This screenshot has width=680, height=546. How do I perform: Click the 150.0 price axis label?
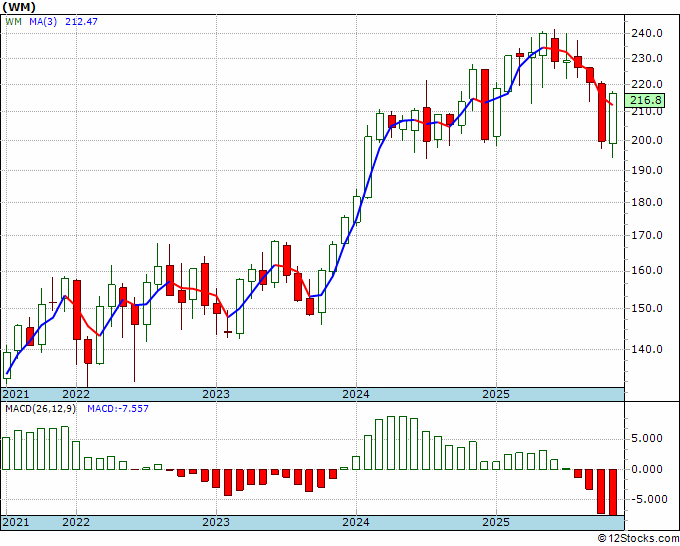[x=646, y=308]
